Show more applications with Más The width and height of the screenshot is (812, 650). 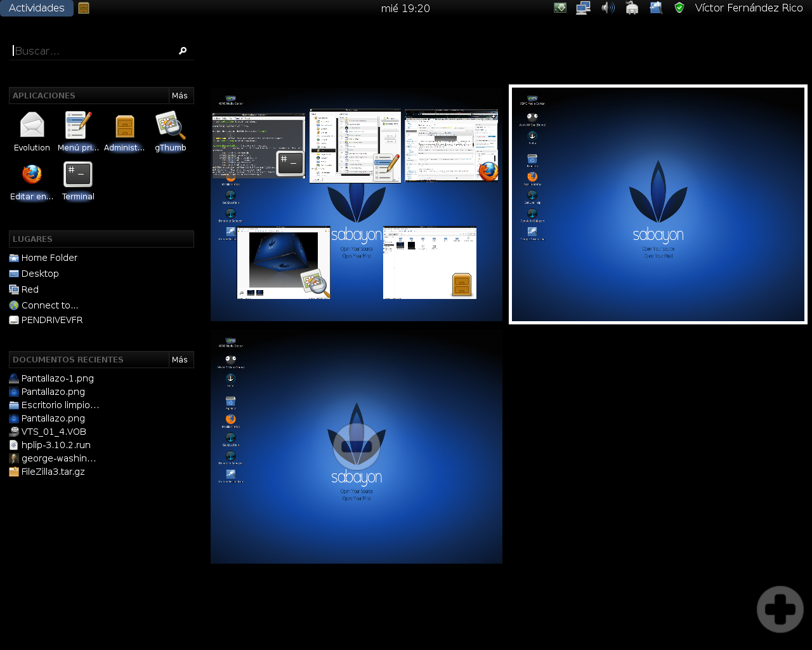click(x=180, y=96)
